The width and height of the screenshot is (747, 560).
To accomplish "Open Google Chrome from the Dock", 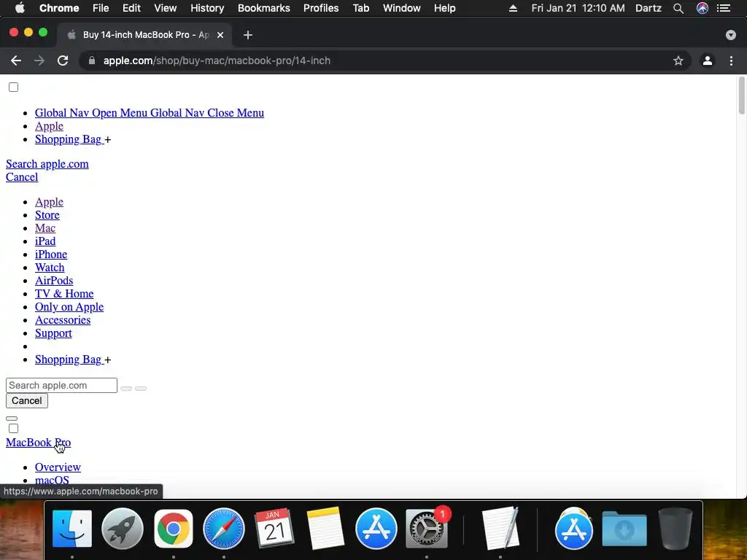I will pyautogui.click(x=174, y=529).
